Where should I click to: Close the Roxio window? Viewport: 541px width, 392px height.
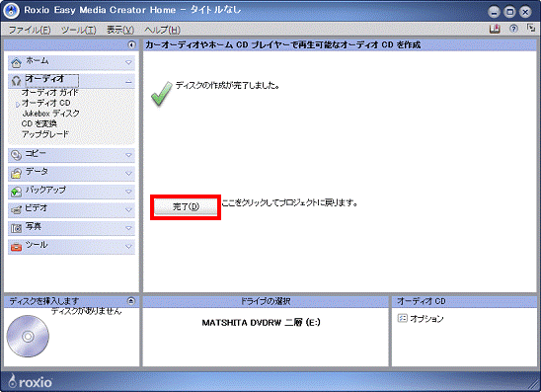525,13
